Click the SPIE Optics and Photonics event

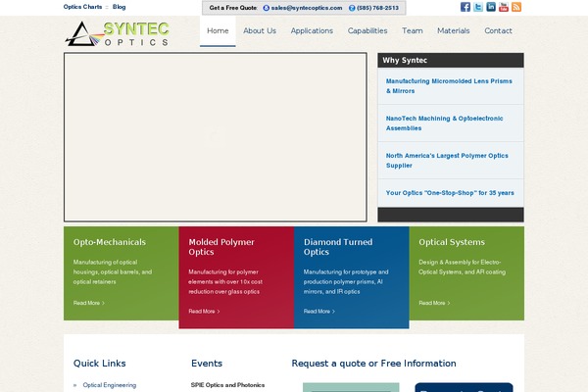(x=227, y=385)
